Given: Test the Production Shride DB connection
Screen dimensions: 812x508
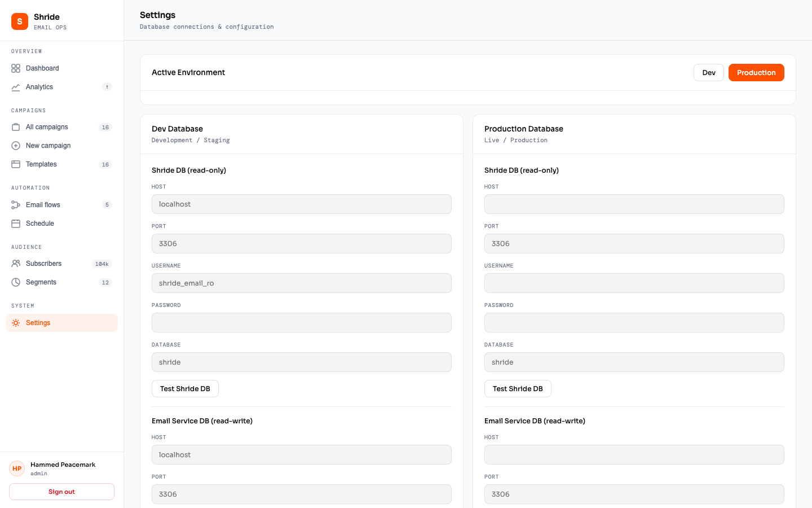Looking at the screenshot, I should (x=517, y=388).
